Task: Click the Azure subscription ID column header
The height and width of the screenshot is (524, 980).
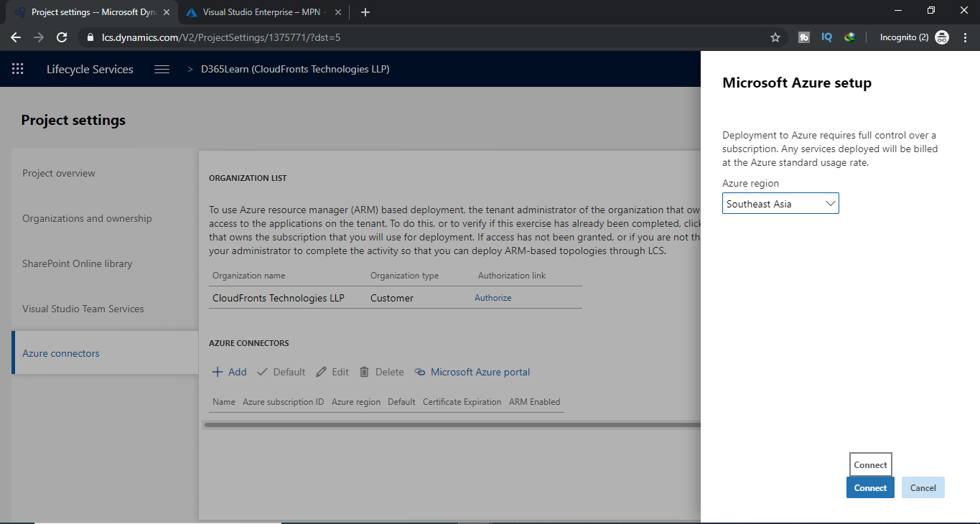Action: tap(283, 402)
